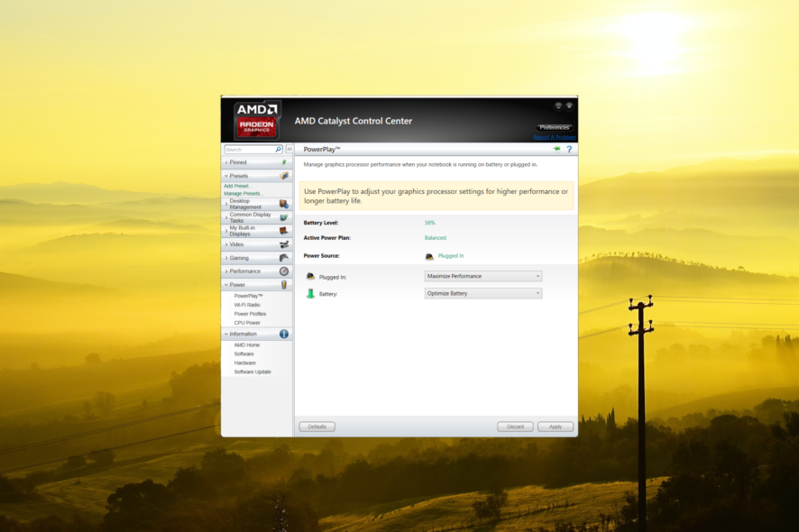The width and height of the screenshot is (799, 532).
Task: Click the Balanced power plan value
Action: [436, 238]
